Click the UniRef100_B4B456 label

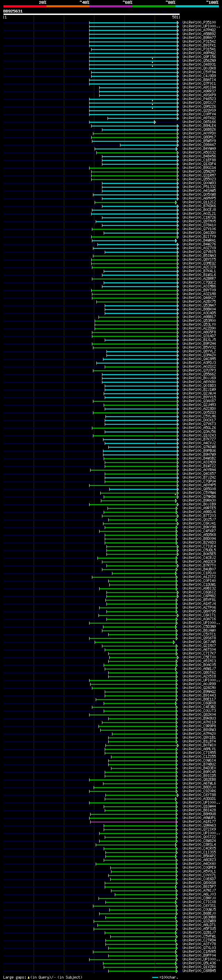click(x=199, y=156)
